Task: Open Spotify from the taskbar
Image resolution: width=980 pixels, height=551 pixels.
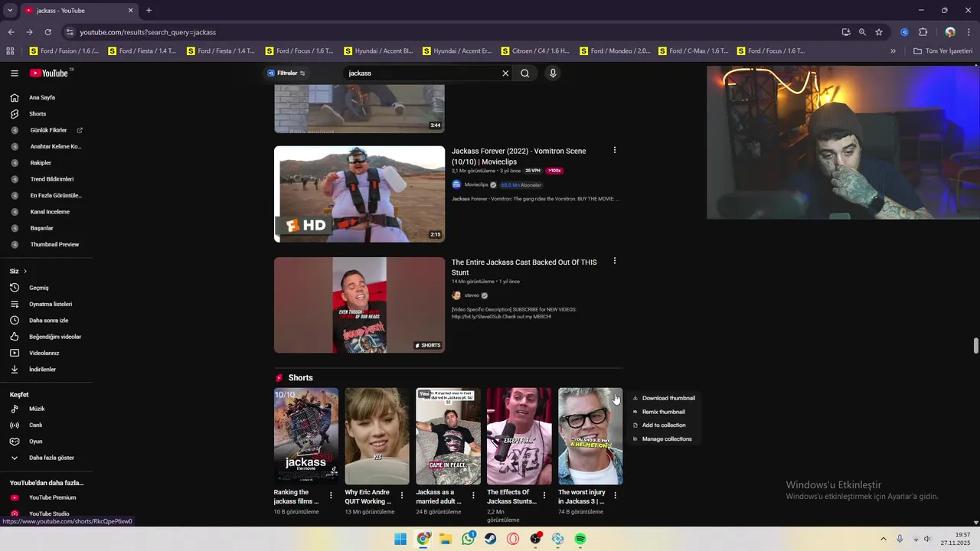Action: pyautogui.click(x=580, y=540)
